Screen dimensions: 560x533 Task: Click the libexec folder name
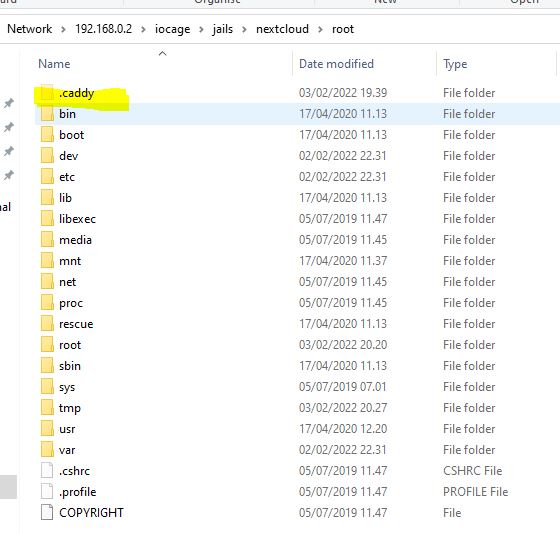pyautogui.click(x=78, y=219)
